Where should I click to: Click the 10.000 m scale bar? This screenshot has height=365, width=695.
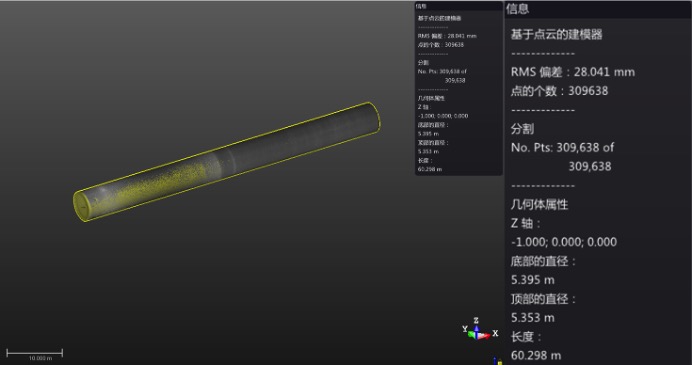[35, 353]
